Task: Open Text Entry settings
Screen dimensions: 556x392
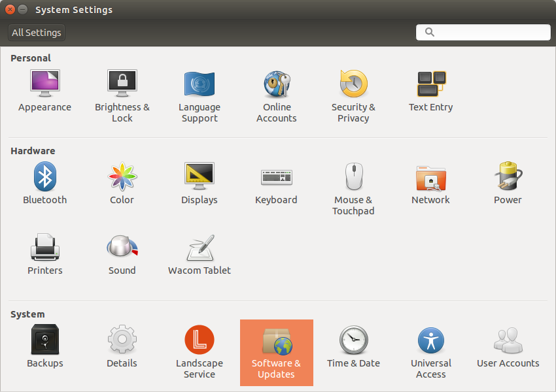Action: pos(431,91)
